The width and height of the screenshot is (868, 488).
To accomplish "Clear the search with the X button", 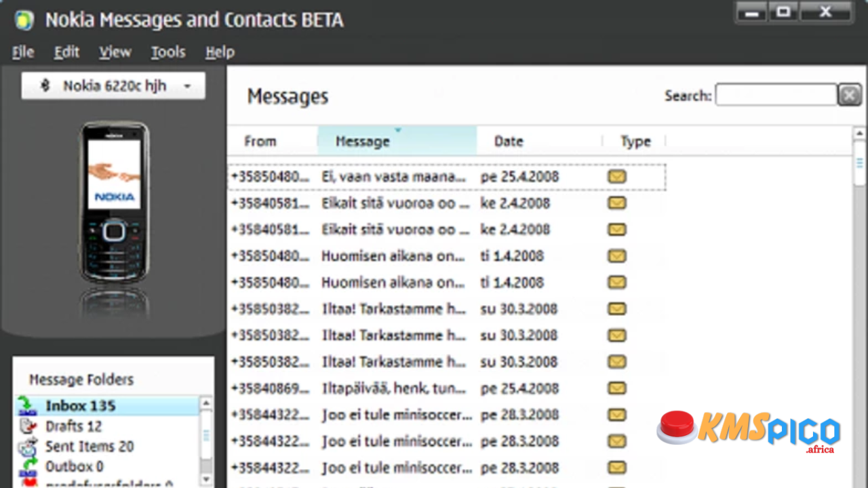I will pos(849,96).
